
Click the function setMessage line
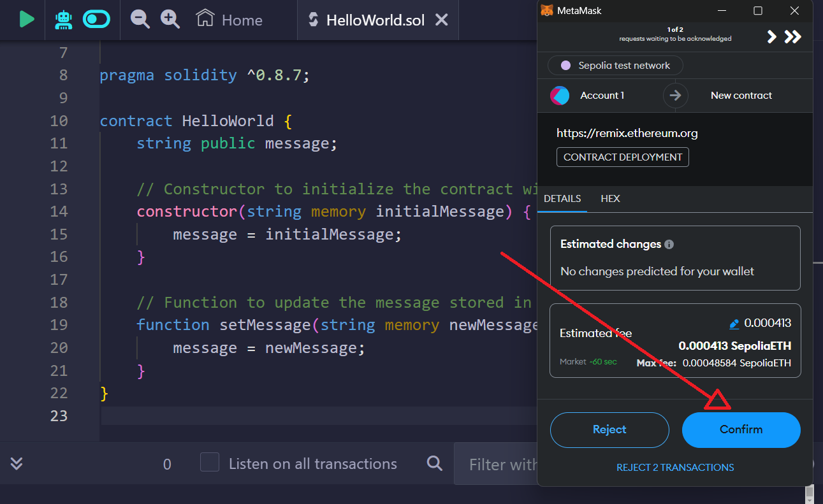click(x=338, y=325)
